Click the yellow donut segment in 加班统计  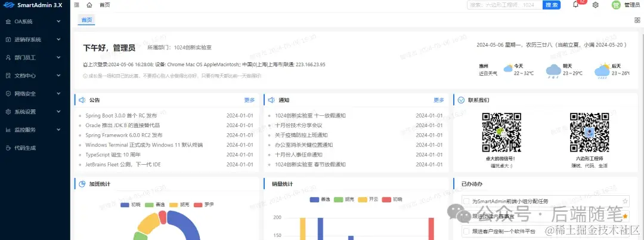tap(148, 224)
